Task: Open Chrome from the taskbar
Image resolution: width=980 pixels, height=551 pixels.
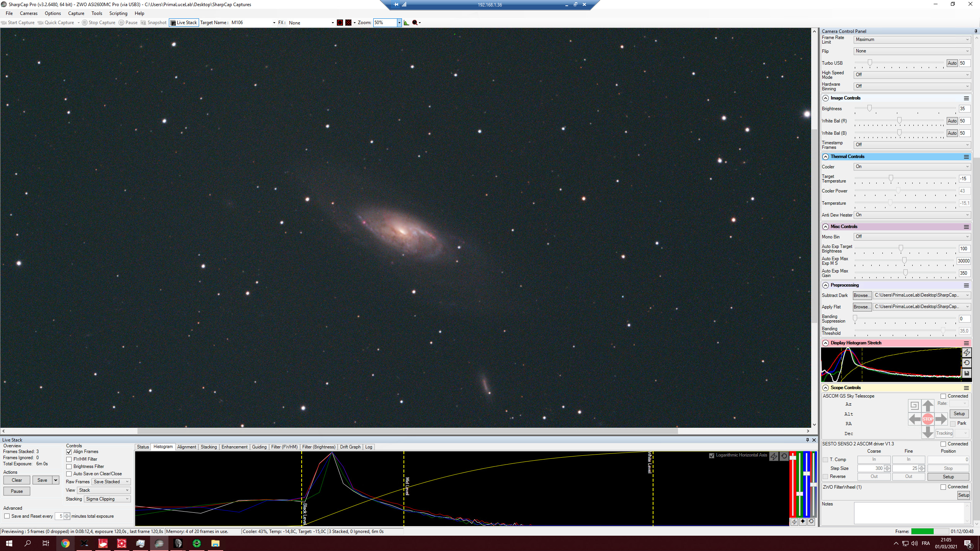Action: pyautogui.click(x=65, y=543)
